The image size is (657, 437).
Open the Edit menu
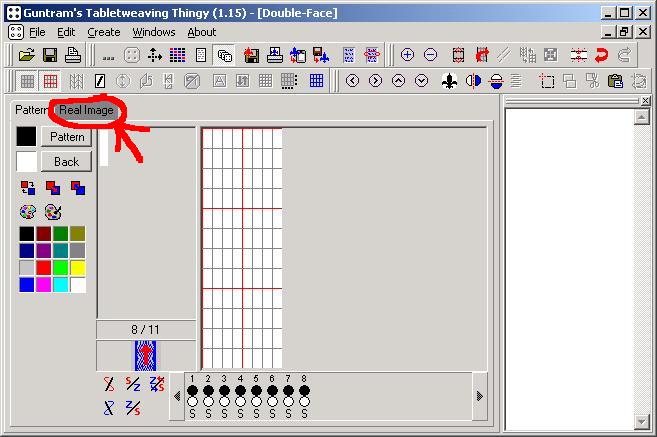tap(66, 32)
